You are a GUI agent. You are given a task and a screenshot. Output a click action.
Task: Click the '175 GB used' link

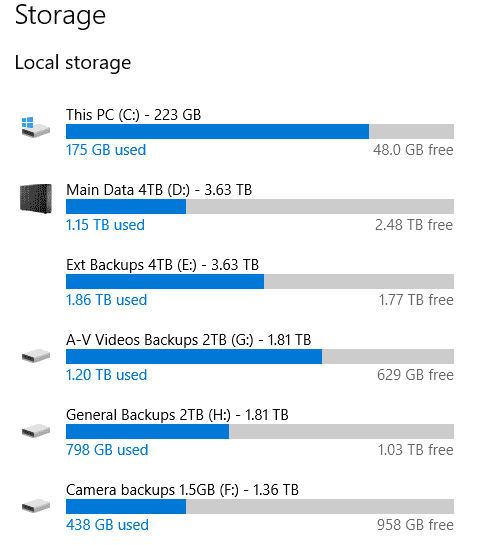(106, 150)
